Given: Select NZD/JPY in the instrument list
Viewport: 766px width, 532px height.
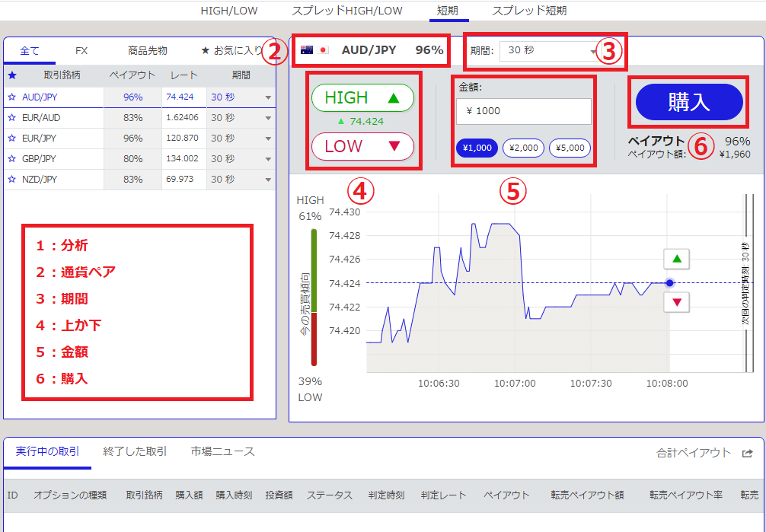Looking at the screenshot, I should (x=40, y=180).
